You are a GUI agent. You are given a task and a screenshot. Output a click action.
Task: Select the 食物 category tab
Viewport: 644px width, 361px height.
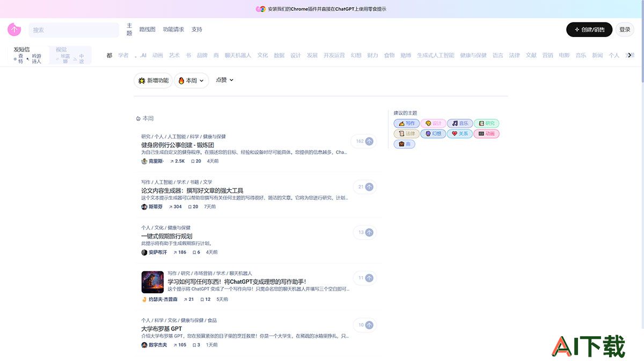tap(389, 55)
